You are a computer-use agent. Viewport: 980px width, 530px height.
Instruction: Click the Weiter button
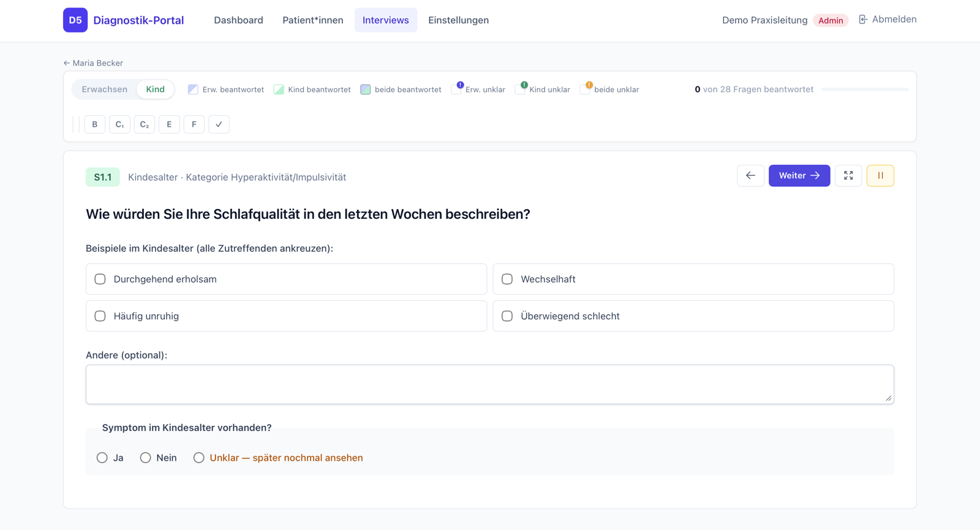pos(799,176)
